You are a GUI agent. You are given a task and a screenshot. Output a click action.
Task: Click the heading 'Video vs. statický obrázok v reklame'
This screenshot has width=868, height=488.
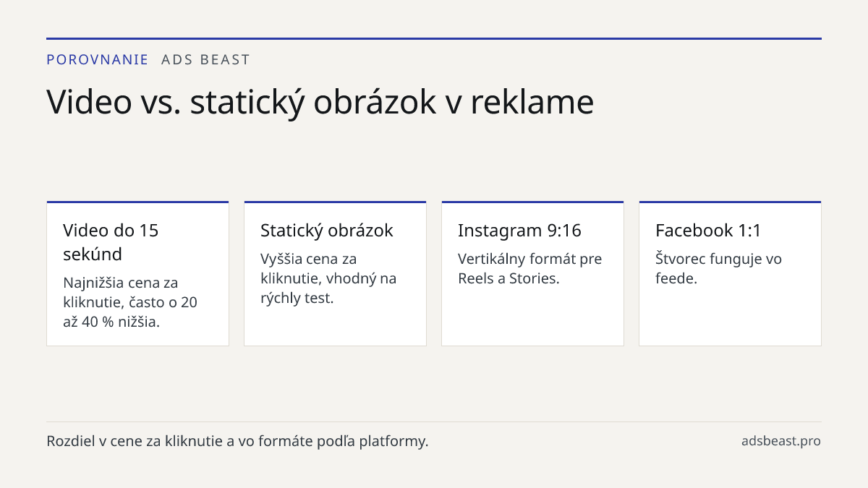(320, 103)
